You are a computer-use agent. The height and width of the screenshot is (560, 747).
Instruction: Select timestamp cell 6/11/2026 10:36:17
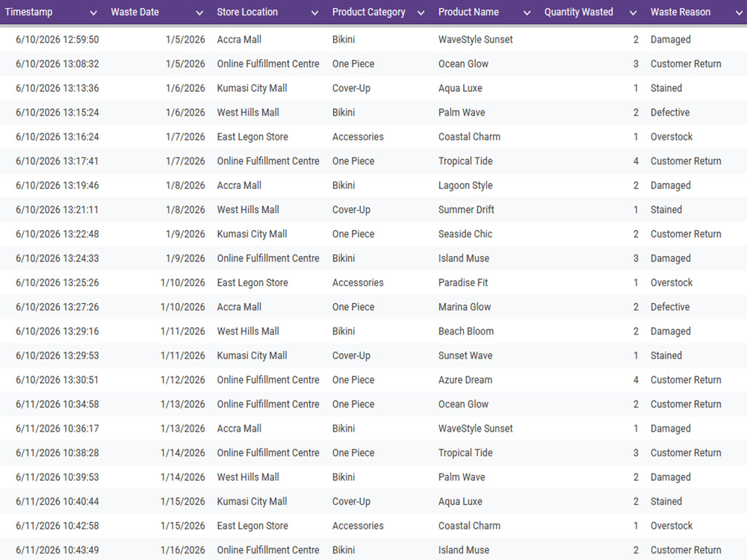(58, 428)
